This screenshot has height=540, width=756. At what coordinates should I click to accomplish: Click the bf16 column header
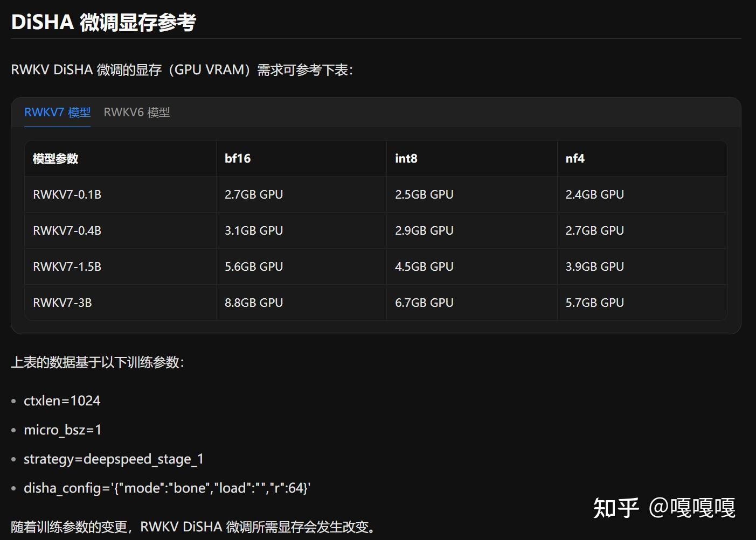pos(236,158)
